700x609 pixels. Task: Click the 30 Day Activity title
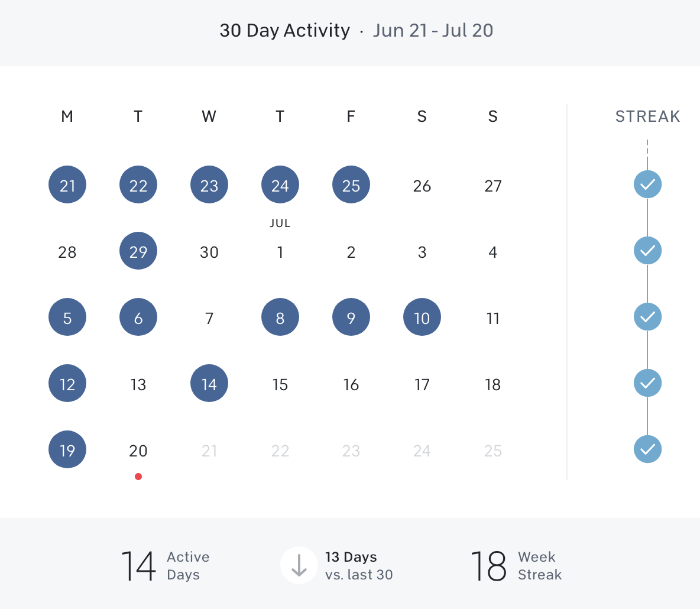284,31
